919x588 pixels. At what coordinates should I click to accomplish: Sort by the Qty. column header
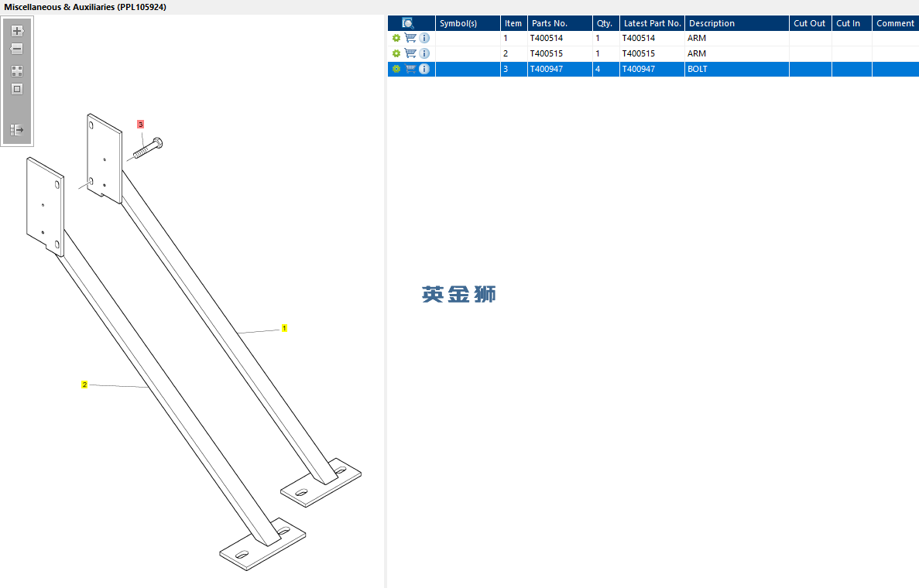coord(606,23)
